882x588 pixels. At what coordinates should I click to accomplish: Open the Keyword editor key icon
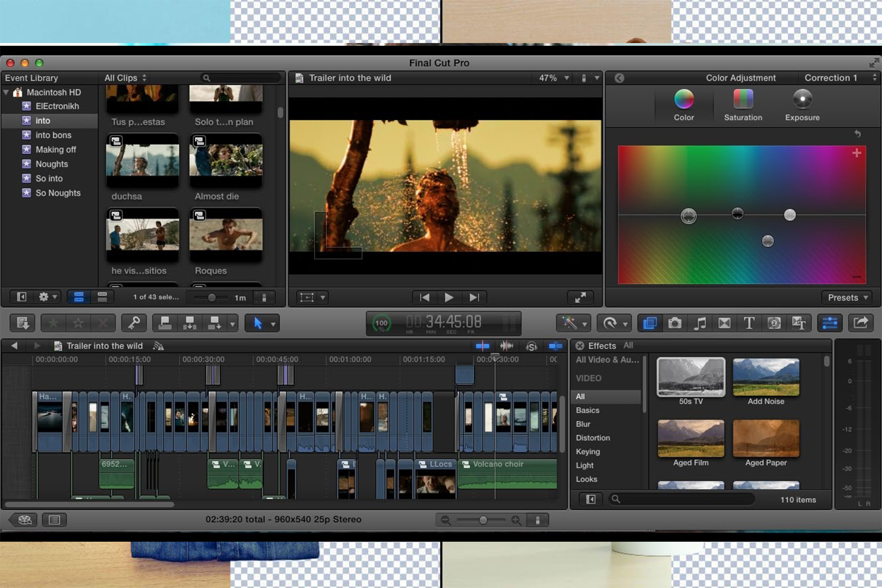pyautogui.click(x=134, y=323)
